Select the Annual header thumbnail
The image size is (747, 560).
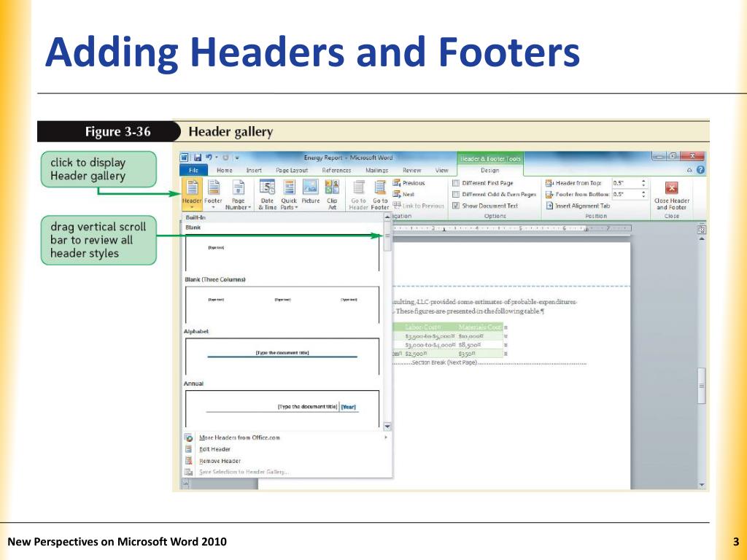click(x=282, y=408)
